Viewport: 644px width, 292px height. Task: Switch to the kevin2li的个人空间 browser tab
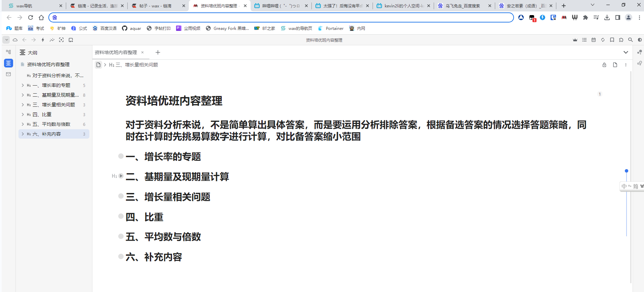coord(403,6)
